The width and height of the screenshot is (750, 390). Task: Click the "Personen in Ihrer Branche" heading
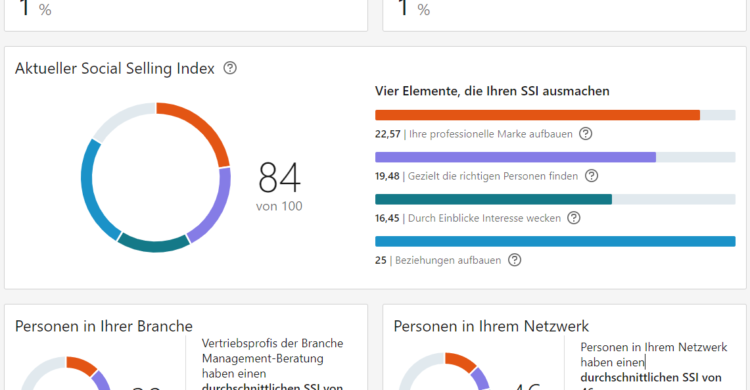pyautogui.click(x=104, y=326)
